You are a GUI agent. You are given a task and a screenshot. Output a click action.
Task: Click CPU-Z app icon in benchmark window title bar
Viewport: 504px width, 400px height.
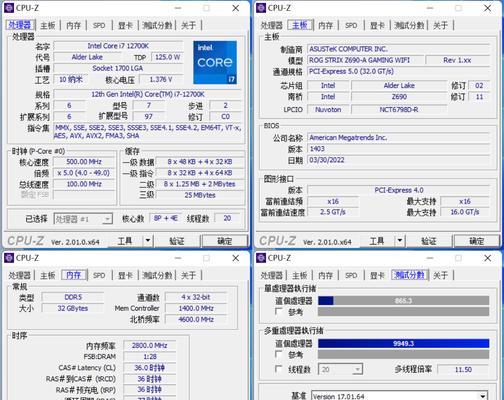pyautogui.click(x=261, y=258)
